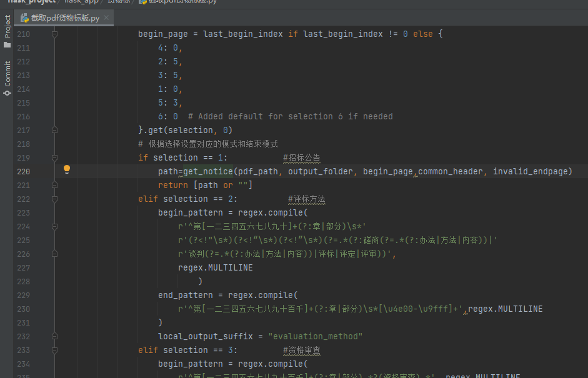Collapse the code block at line 210
Viewport: 588px width, 378px height.
54,34
